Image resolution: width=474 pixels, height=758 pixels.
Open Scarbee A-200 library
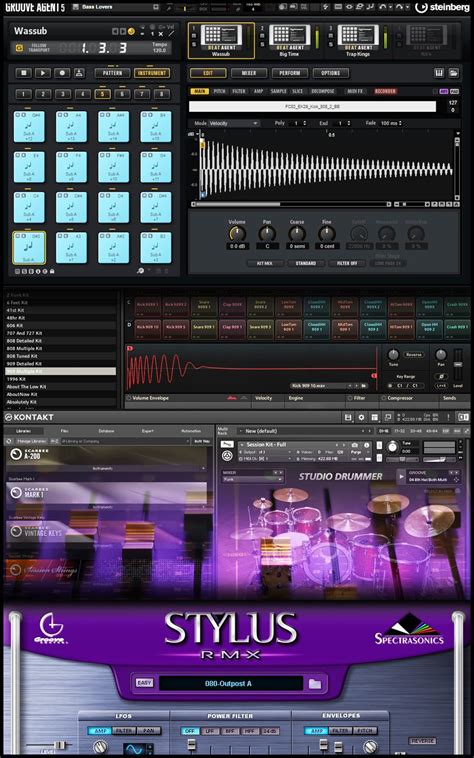coord(107,453)
